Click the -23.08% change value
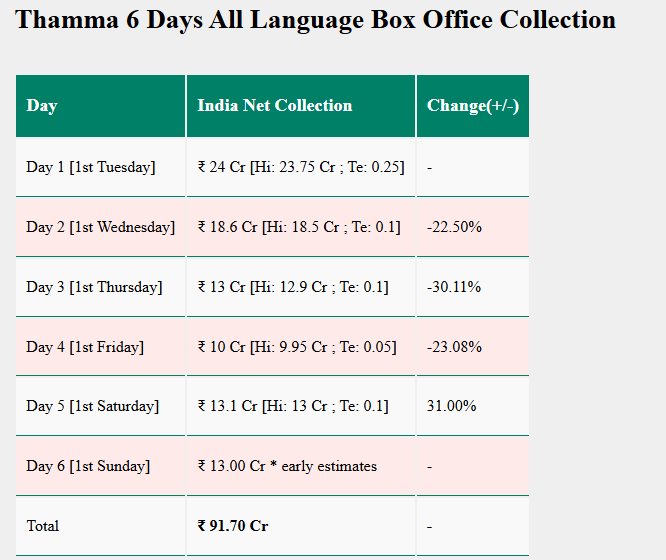Screen dimensions: 666x560 pos(454,347)
